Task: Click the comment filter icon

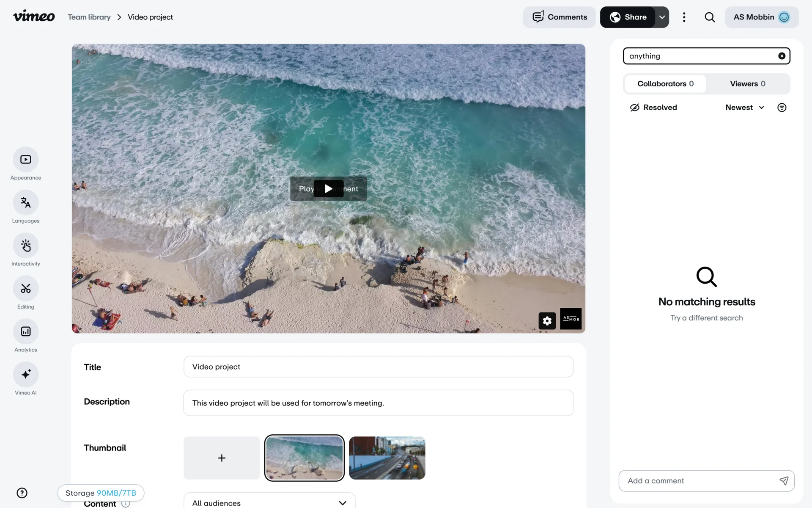Action: (782, 108)
